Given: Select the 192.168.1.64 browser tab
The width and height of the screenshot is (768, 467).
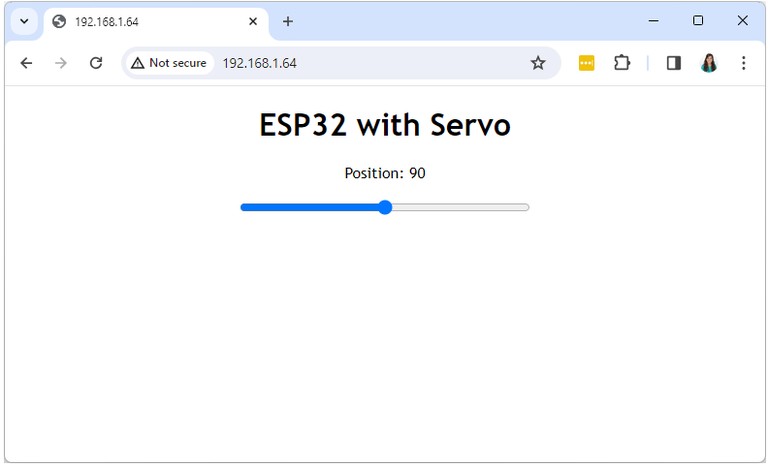Looking at the screenshot, I should (140, 21).
